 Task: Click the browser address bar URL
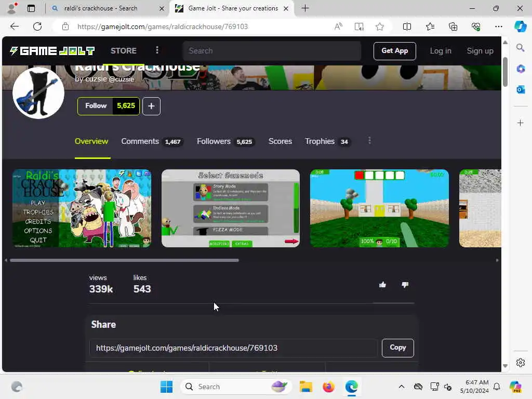click(163, 26)
